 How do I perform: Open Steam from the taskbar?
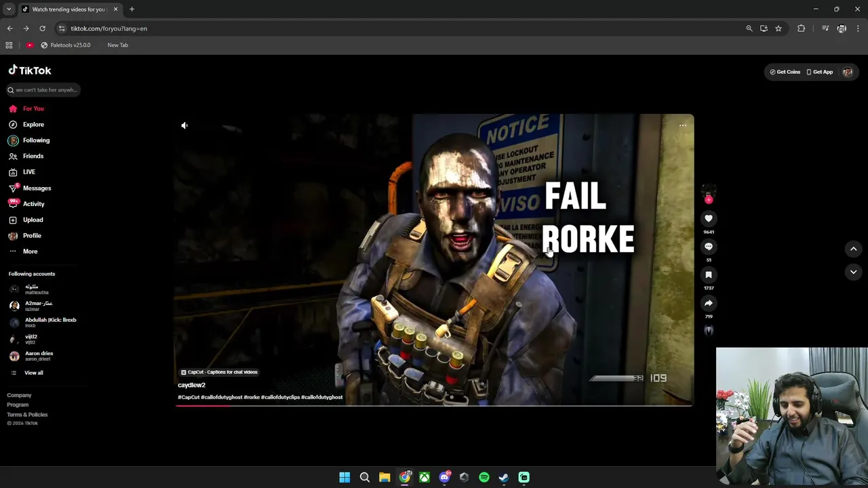(504, 477)
